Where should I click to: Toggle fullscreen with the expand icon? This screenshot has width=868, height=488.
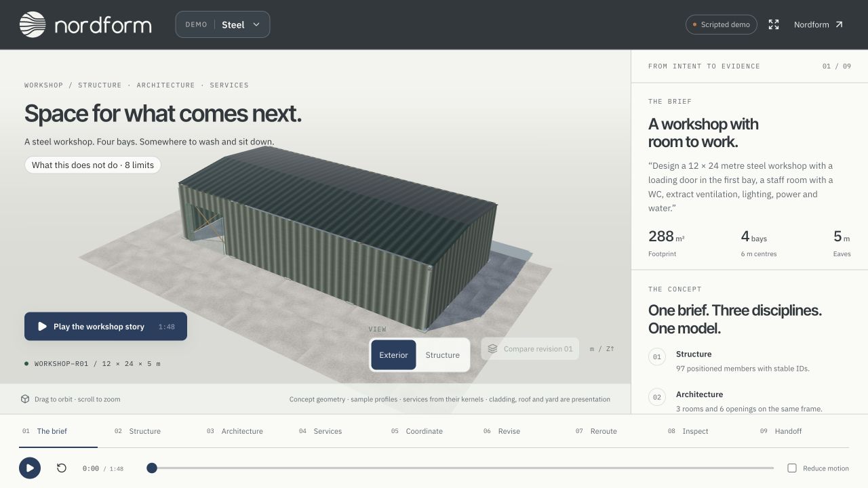[x=774, y=24]
